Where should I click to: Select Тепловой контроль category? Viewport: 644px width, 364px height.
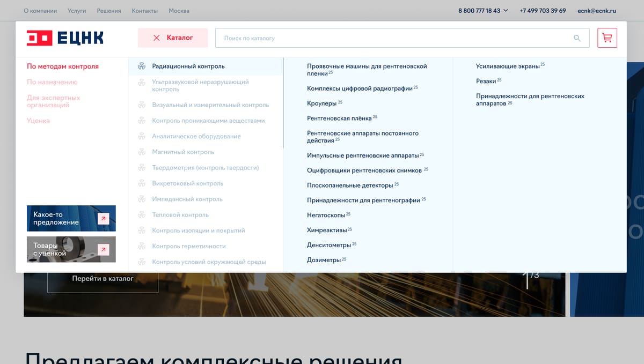180,215
